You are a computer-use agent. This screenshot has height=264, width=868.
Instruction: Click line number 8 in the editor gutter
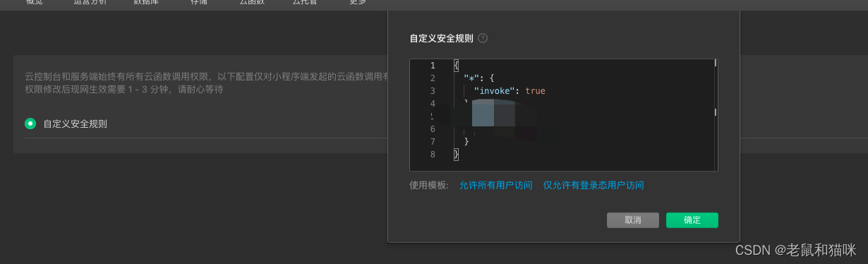(433, 154)
